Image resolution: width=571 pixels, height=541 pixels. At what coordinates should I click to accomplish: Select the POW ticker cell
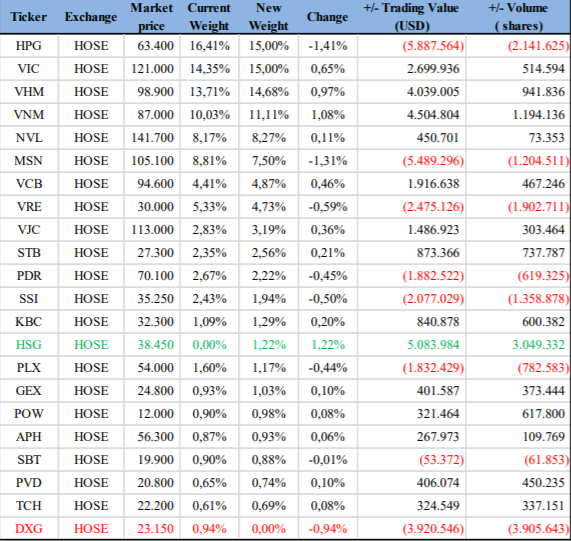pyautogui.click(x=29, y=414)
